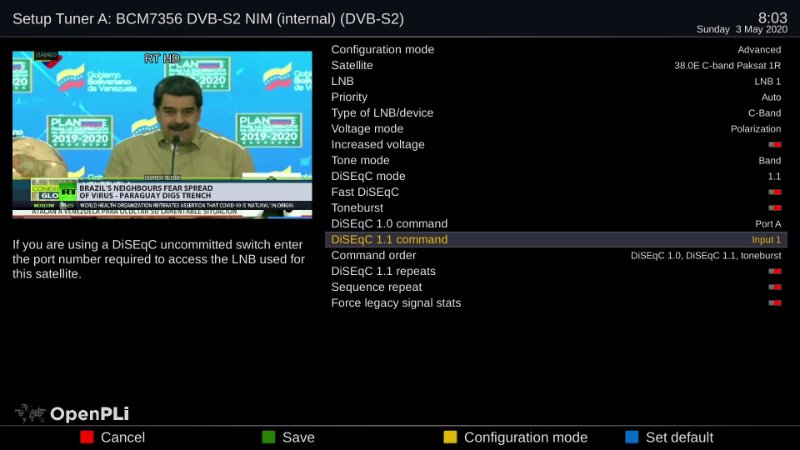The width and height of the screenshot is (800, 450).
Task: Toggle Force legacy signal stats switch
Action: [774, 303]
